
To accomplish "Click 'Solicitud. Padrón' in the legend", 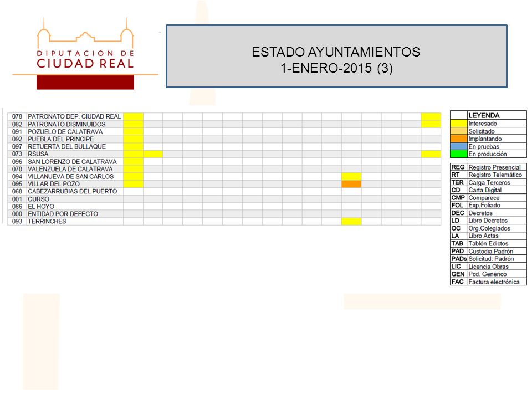I will 491,259.
